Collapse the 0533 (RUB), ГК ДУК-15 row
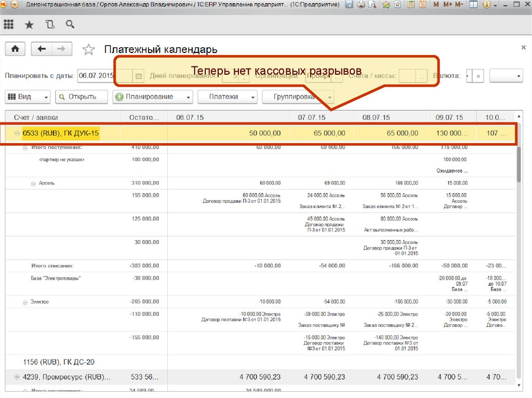The width and height of the screenshot is (532, 398). pyautogui.click(x=17, y=134)
